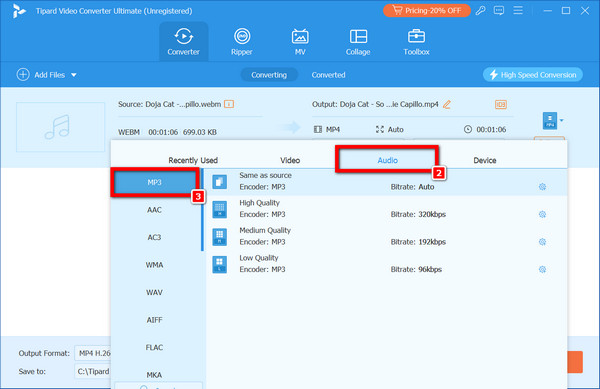Choose MKA in the format list
Screen dimensions: 600x389
pyautogui.click(x=155, y=374)
